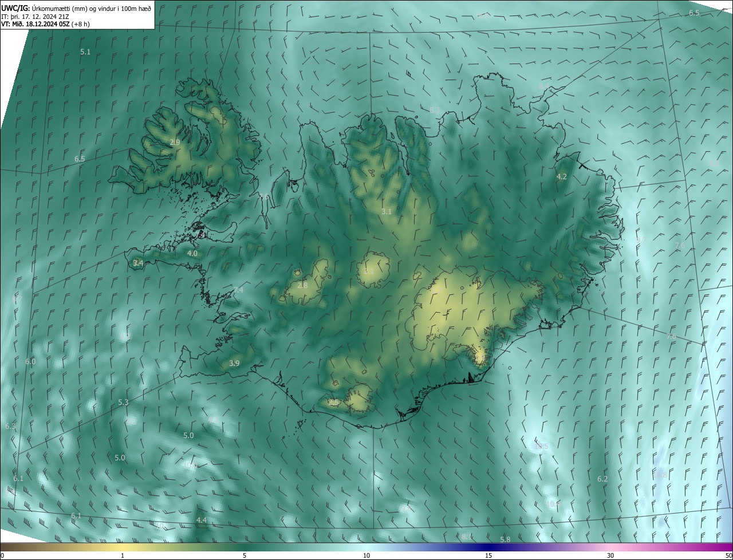Click the 'UWC/IG: Úrkomumætti (mm) og vindur' title

click(76, 8)
